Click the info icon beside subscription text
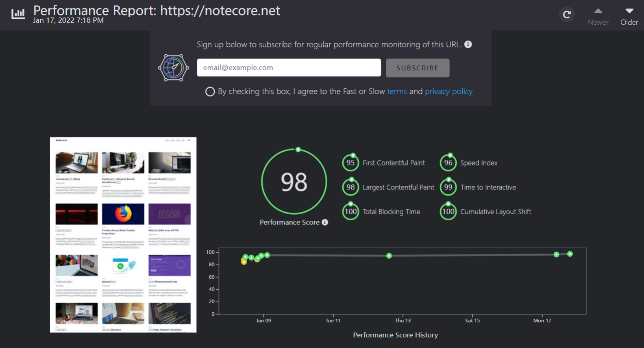The width and height of the screenshot is (644, 348). pos(468,44)
